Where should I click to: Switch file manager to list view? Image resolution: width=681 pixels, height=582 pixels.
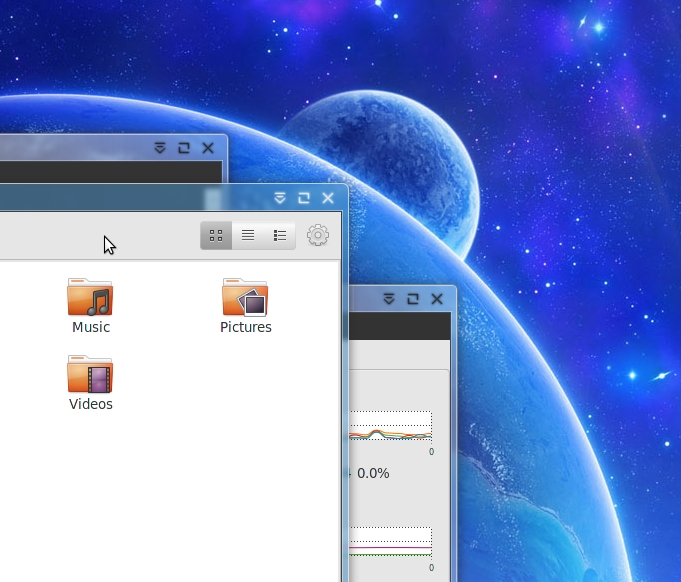(x=248, y=235)
